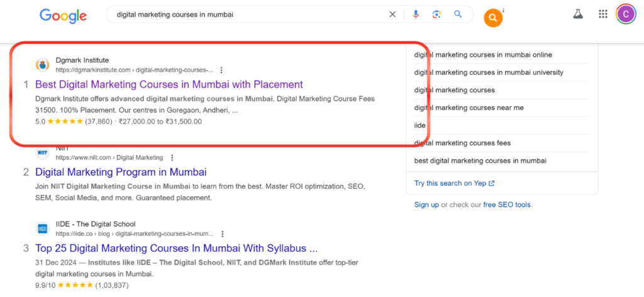Open Top 25 Digital Marketing Courses result
This screenshot has width=644, height=297.
(x=177, y=249)
